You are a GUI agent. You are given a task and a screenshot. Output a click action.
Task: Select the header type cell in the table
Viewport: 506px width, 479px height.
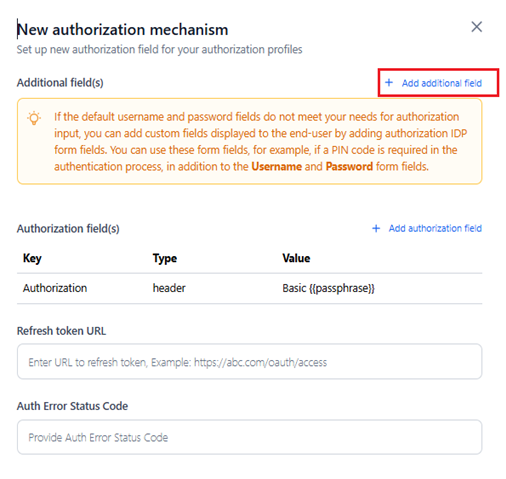(169, 288)
